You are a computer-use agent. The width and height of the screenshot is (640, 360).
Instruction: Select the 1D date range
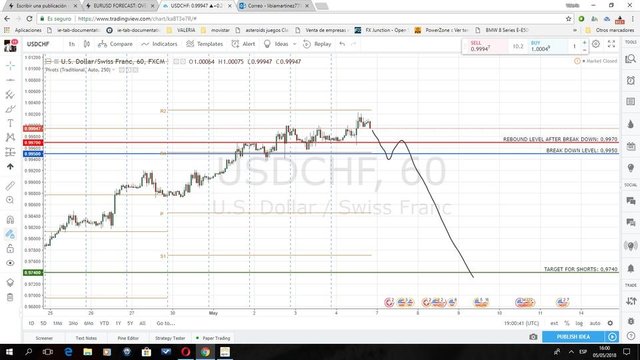point(31,323)
